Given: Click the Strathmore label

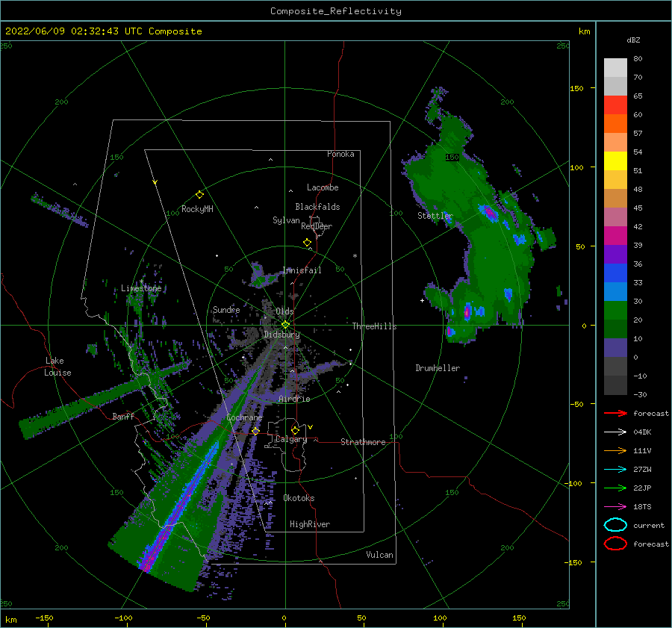Looking at the screenshot, I should tap(363, 442).
